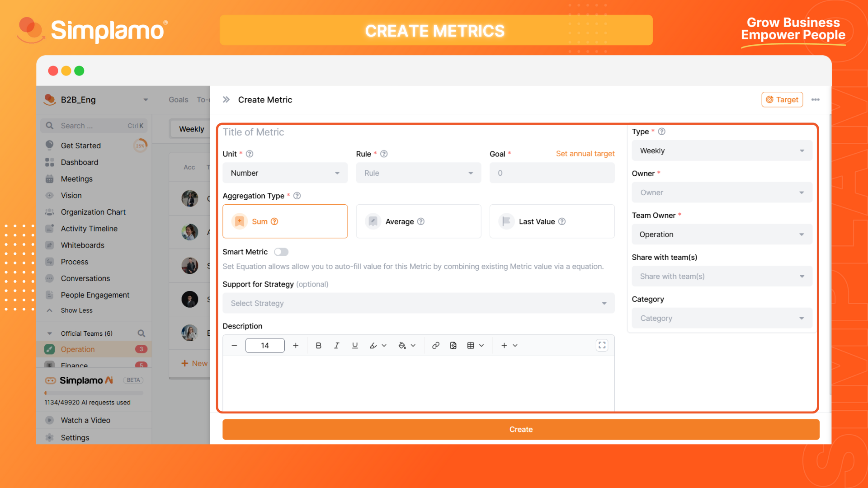
Task: Collapse the Create Metric panel with double chevron
Action: point(226,99)
